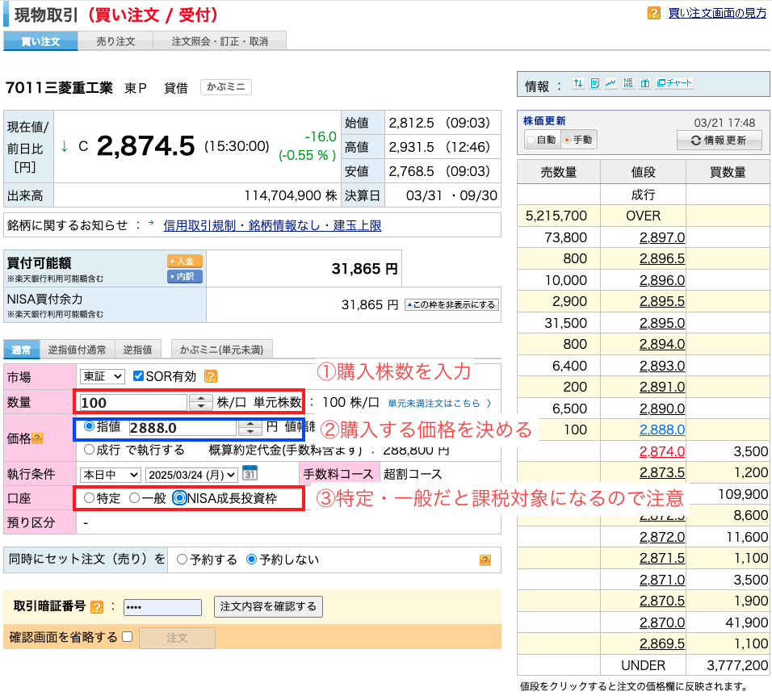The width and height of the screenshot is (772, 700).
Task: Click the 2,895.0 ask price
Action: tap(662, 324)
